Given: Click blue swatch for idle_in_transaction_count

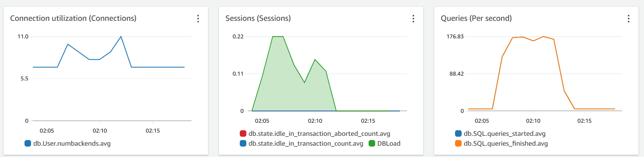Looking at the screenshot, I should coord(243,143).
